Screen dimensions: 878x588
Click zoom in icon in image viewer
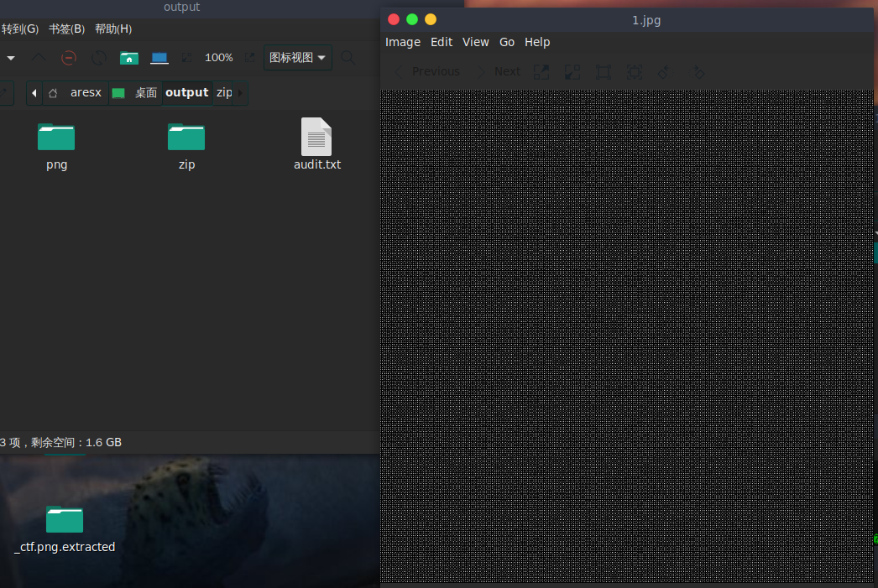point(541,72)
